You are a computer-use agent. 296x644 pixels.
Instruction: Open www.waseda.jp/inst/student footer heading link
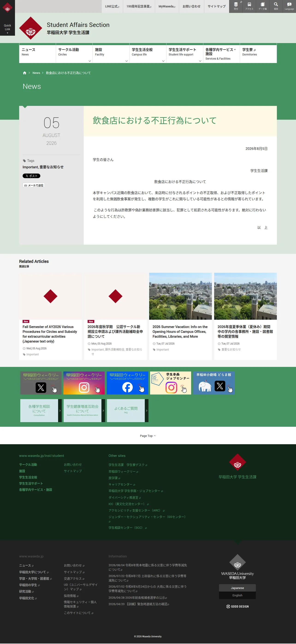[x=41, y=456]
